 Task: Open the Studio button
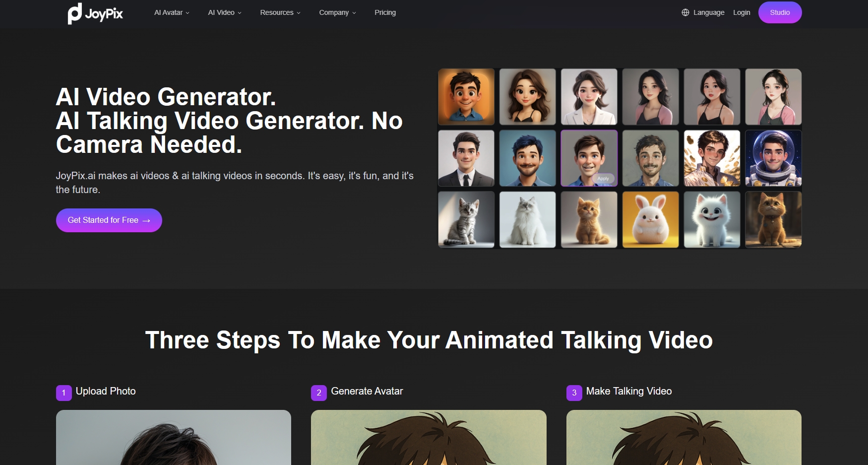tap(780, 12)
